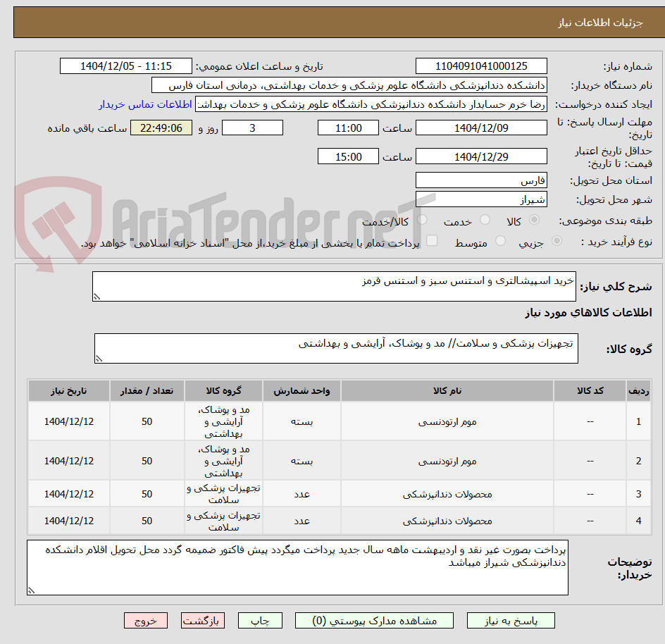Open اطلاعات تماس خریدار link
The height and width of the screenshot is (644, 665).
[x=145, y=104]
